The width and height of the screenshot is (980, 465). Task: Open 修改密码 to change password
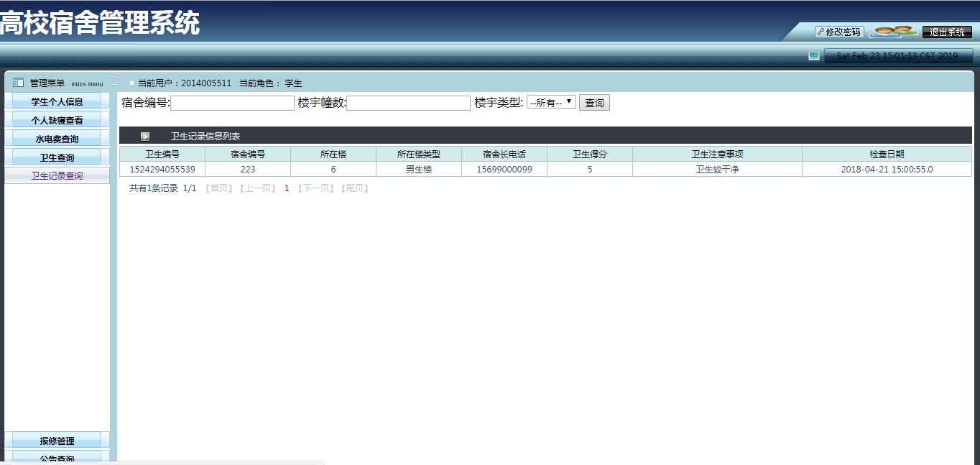tap(839, 32)
